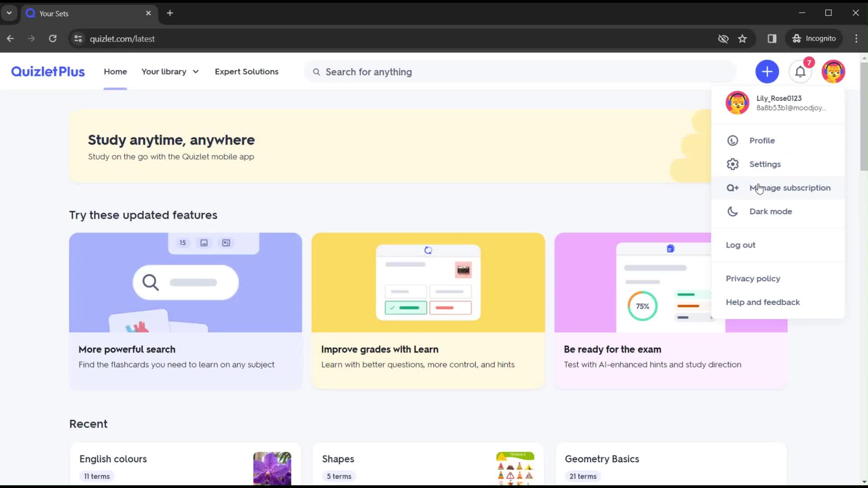The image size is (868, 488).
Task: Go to the Home tab
Action: click(x=115, y=71)
